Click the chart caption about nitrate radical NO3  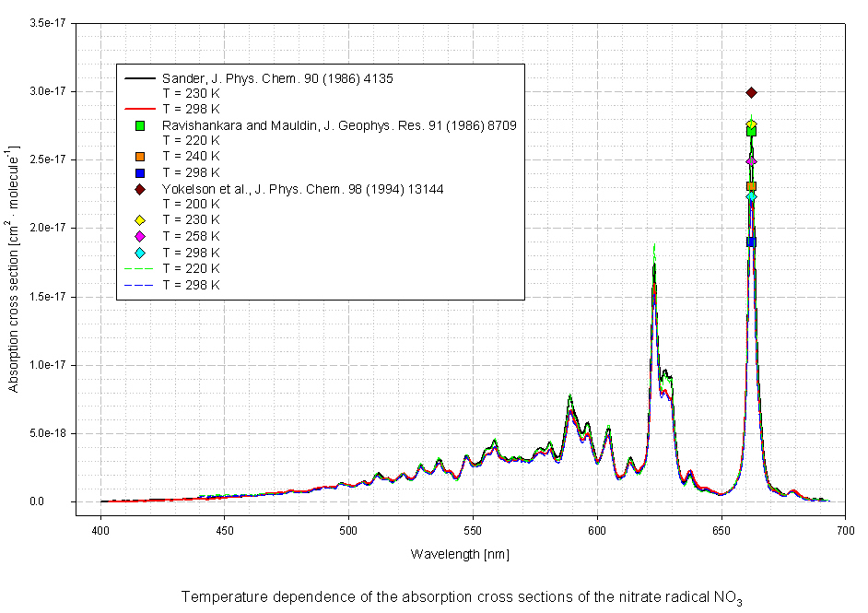coord(461,596)
